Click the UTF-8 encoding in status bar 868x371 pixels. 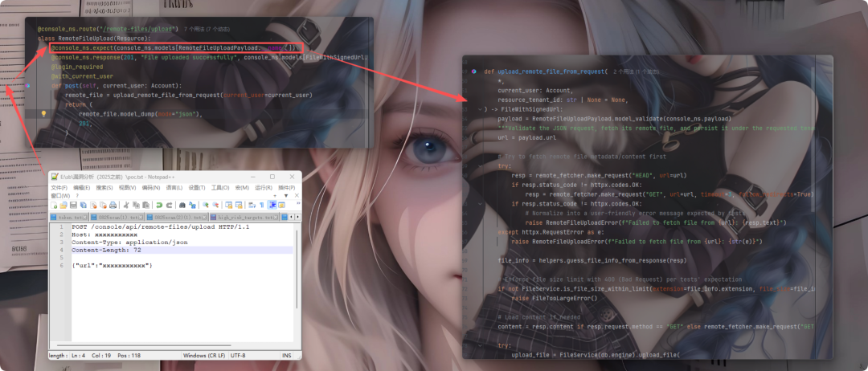click(x=238, y=355)
